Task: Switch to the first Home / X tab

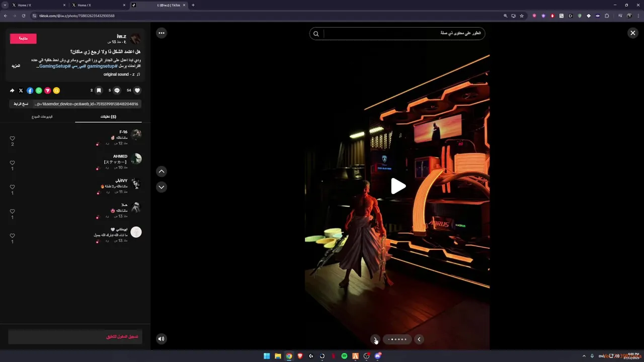Action: coord(38,5)
